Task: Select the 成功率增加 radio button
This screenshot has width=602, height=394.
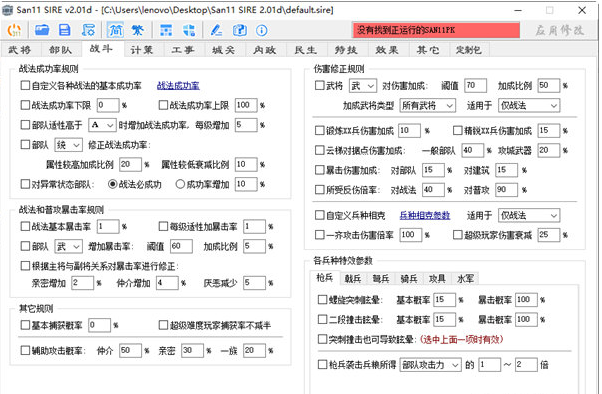Action: (x=180, y=184)
